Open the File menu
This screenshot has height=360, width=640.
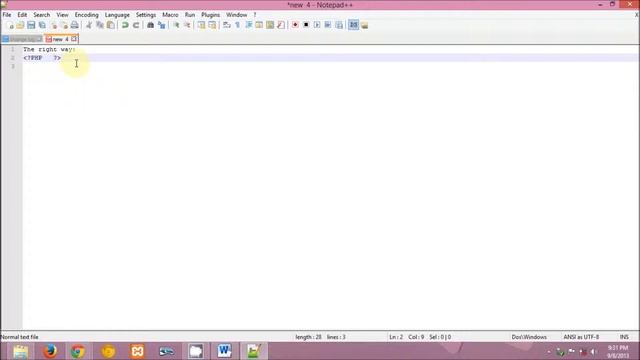click(7, 15)
